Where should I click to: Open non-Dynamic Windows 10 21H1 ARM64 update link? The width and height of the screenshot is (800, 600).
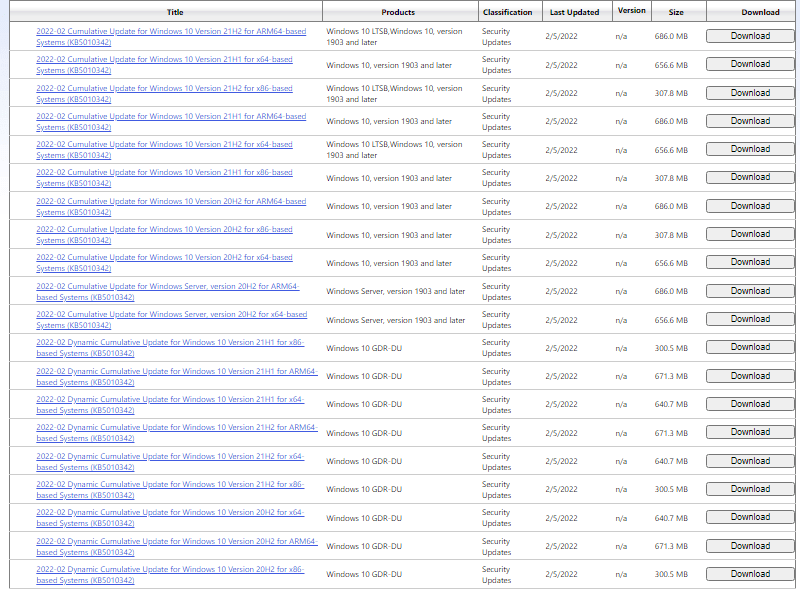point(171,121)
